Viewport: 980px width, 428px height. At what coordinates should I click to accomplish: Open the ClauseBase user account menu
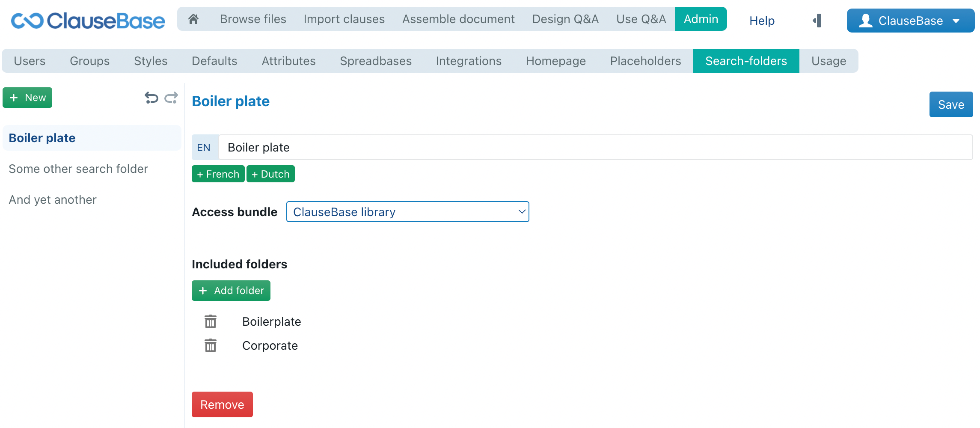tap(910, 21)
